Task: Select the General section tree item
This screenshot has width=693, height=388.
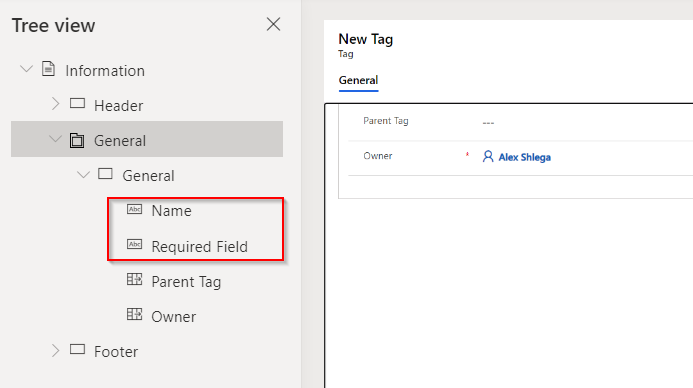Action: [148, 176]
